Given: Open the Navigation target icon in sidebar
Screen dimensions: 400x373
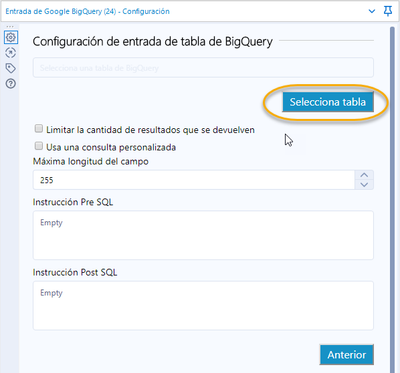Looking at the screenshot, I should 11,53.
